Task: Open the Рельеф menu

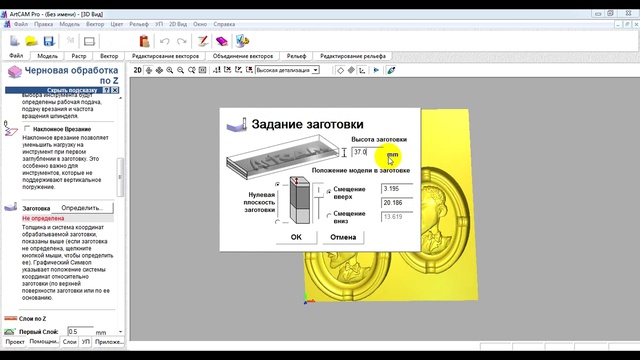Action: tap(139, 24)
